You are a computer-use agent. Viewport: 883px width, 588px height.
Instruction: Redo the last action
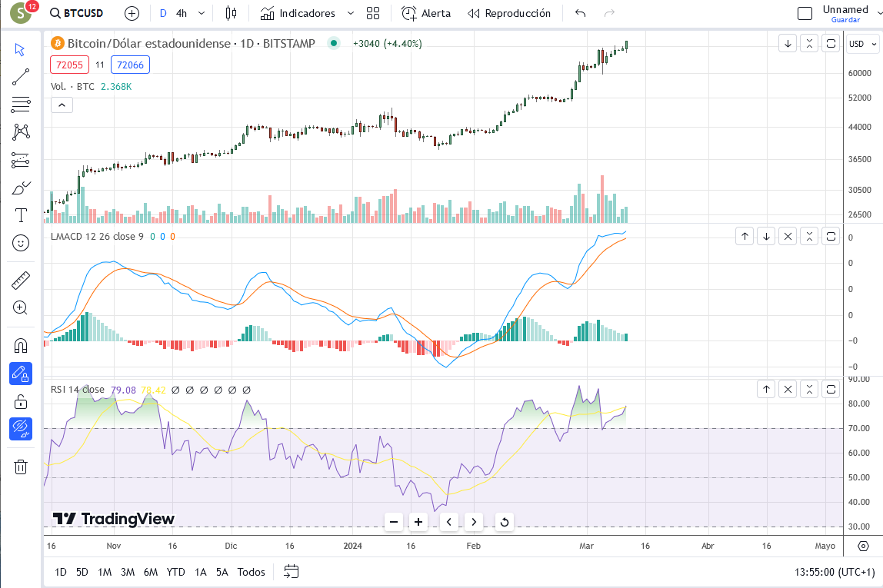pos(609,14)
